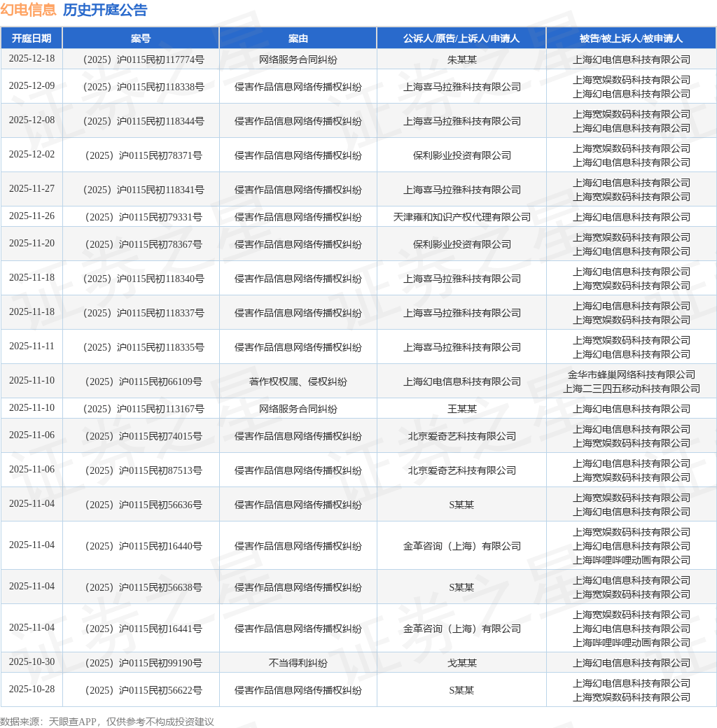
Task: Click the 开庭日期 column header
Action: (32, 38)
